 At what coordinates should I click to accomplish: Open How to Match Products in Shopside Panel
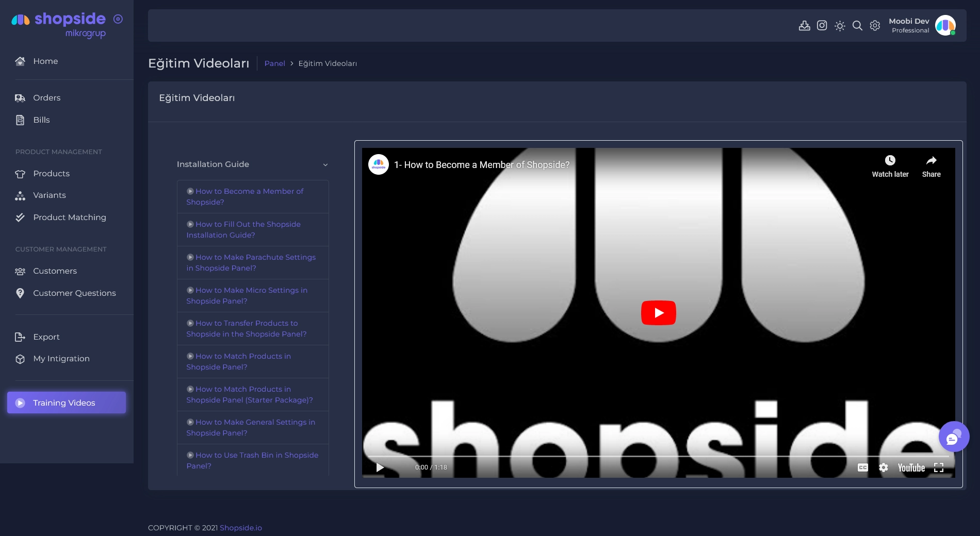[253, 361]
